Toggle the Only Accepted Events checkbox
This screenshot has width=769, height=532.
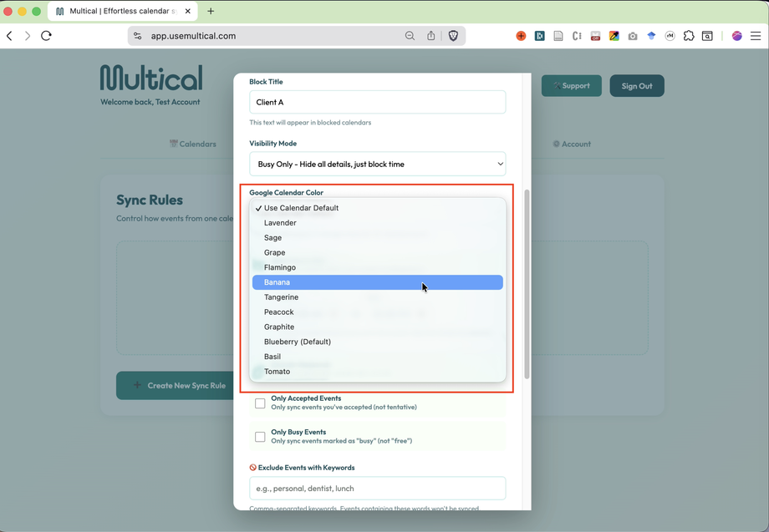coord(260,403)
